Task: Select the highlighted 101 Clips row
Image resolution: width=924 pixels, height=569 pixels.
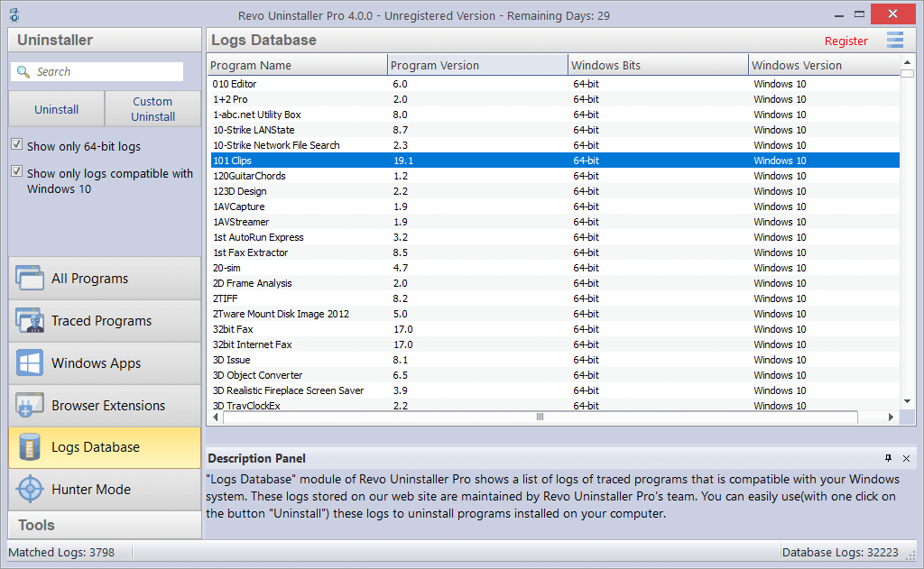Action: (x=555, y=161)
